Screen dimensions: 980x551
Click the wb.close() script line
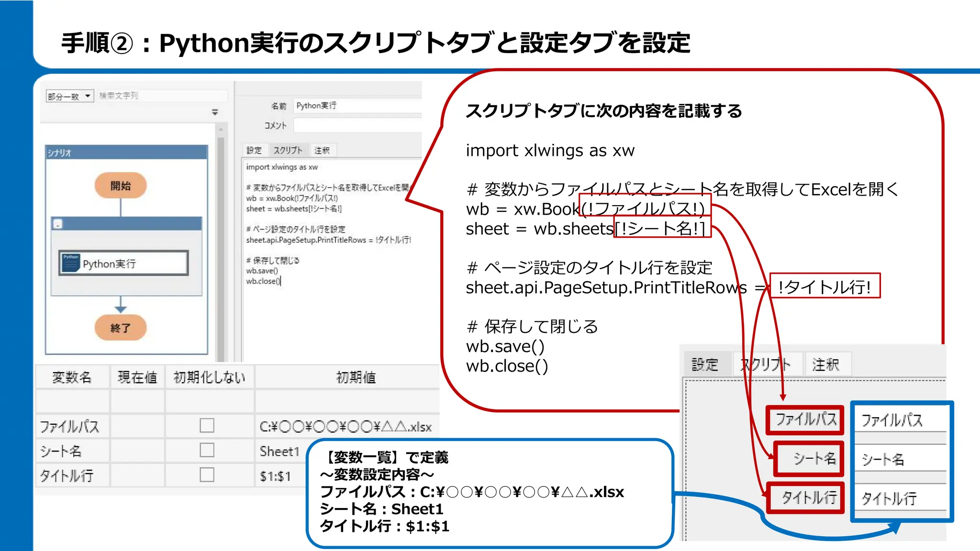tap(263, 281)
